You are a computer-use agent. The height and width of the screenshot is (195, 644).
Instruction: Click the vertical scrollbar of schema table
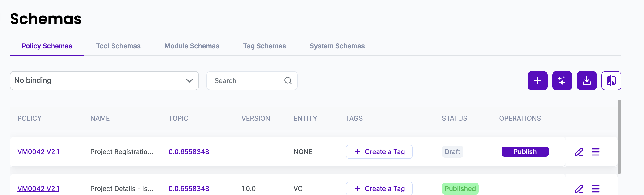(x=619, y=137)
